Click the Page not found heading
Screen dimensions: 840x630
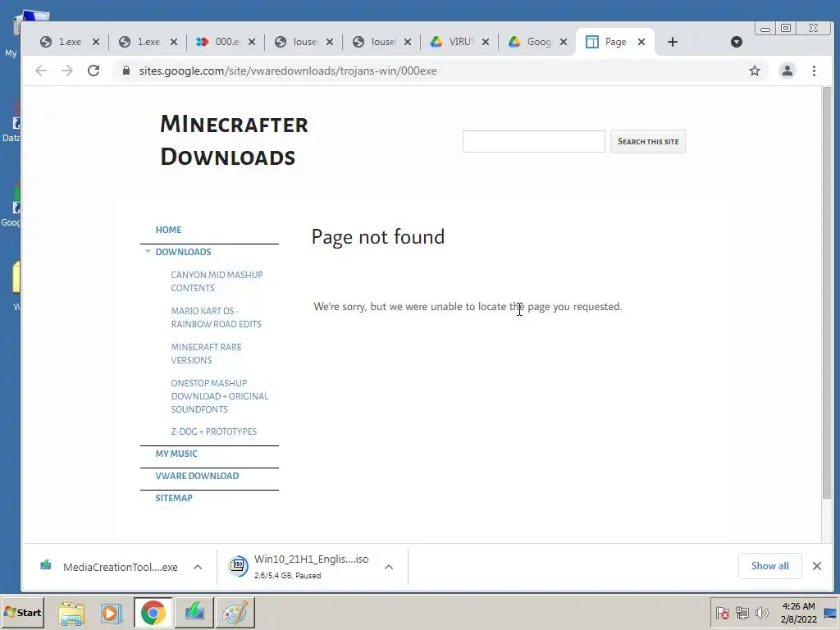378,237
